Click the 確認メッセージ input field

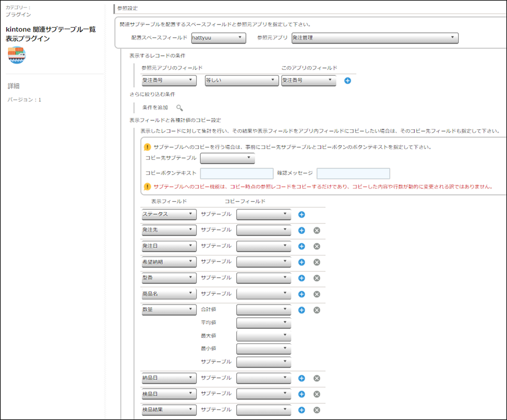(x=353, y=173)
